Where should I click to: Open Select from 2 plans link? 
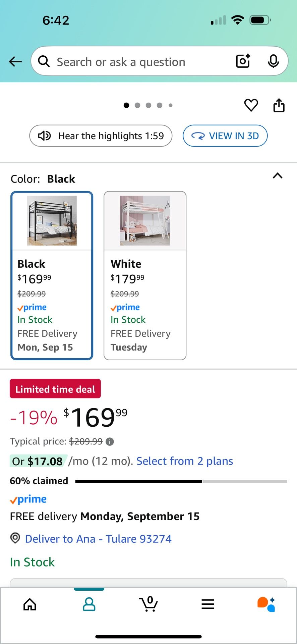pyautogui.click(x=184, y=461)
